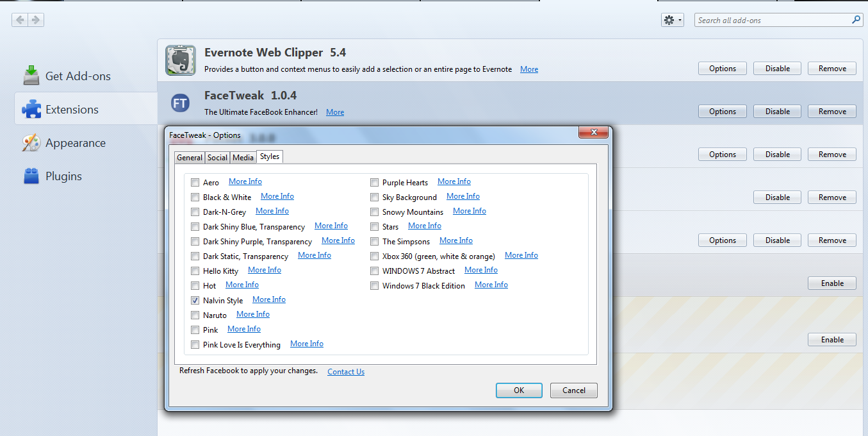Open Options for FaceTweak extension
This screenshot has height=436, width=868.
723,112
